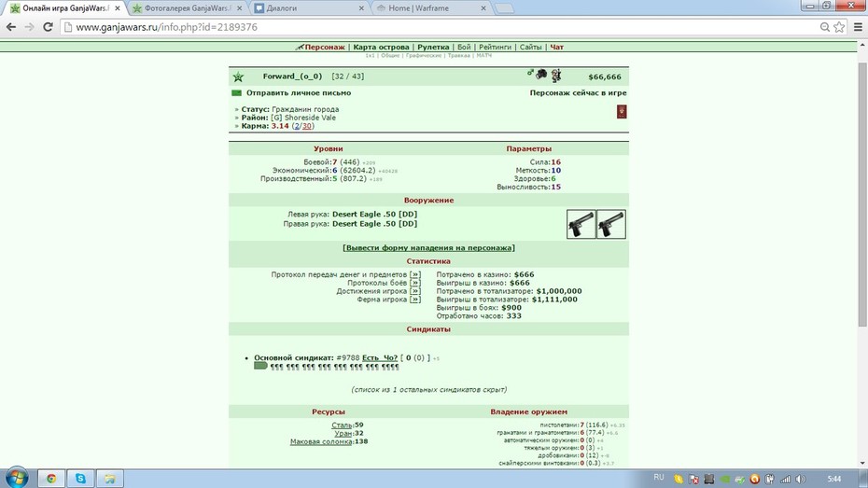This screenshot has height=488, width=868.
Task: Open the Рейтинги menu link
Action: [495, 47]
